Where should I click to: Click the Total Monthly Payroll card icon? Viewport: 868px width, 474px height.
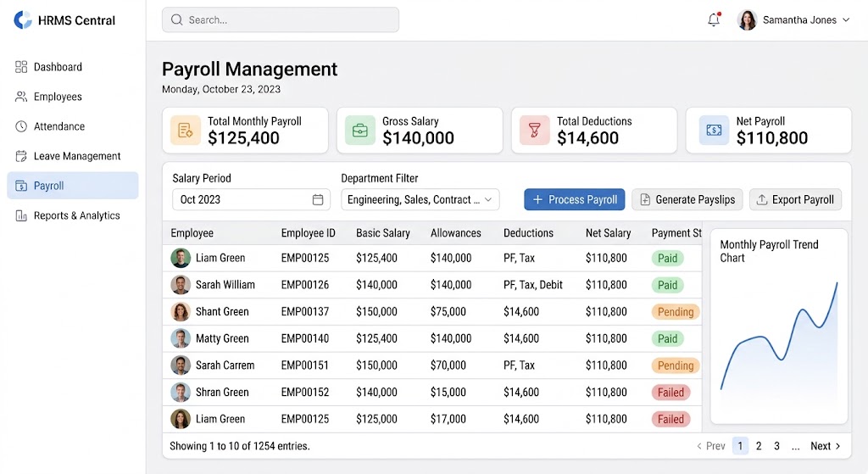point(186,130)
